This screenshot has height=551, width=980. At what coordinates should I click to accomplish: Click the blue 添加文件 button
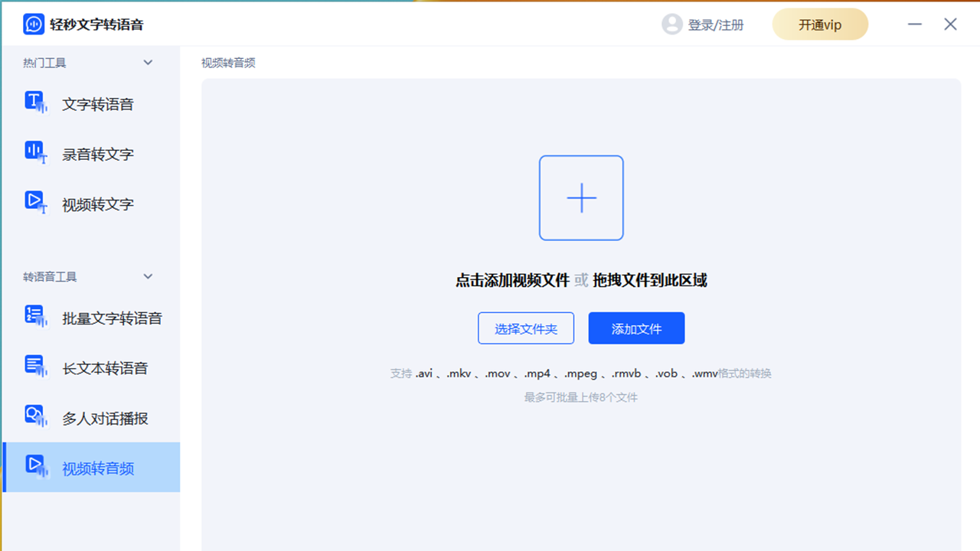click(636, 328)
